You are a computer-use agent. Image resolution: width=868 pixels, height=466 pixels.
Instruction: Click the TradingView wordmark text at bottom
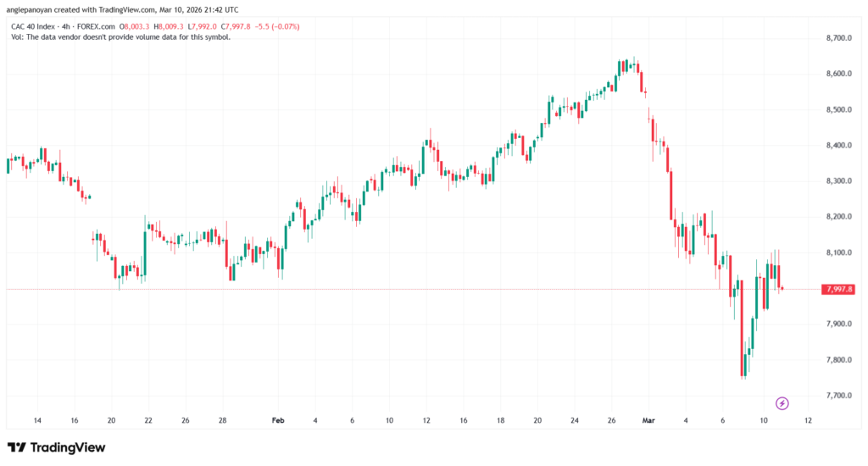(x=68, y=447)
